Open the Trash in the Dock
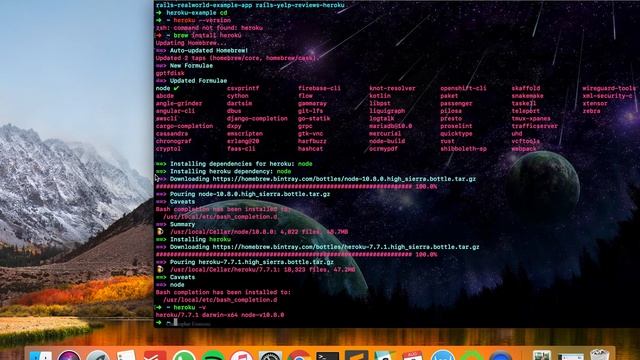 tap(600, 355)
